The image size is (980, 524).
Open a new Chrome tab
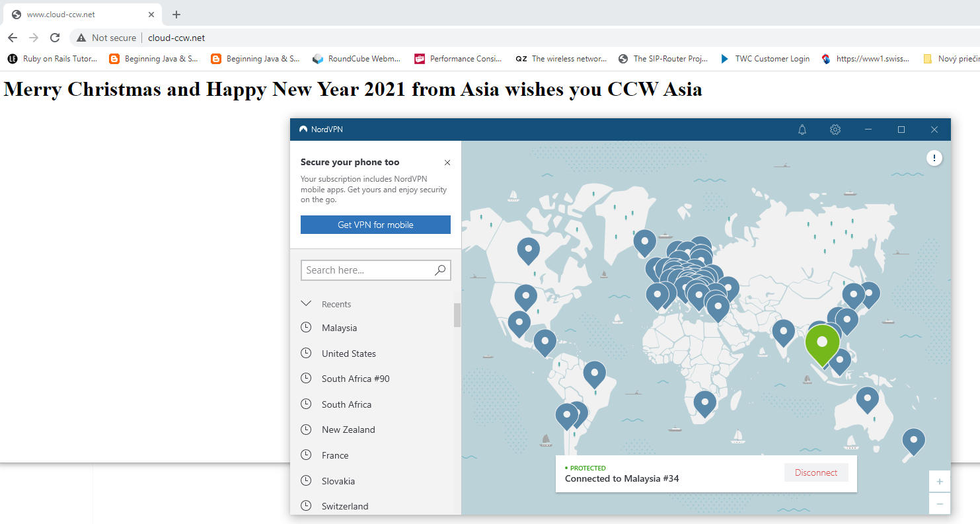[176, 15]
